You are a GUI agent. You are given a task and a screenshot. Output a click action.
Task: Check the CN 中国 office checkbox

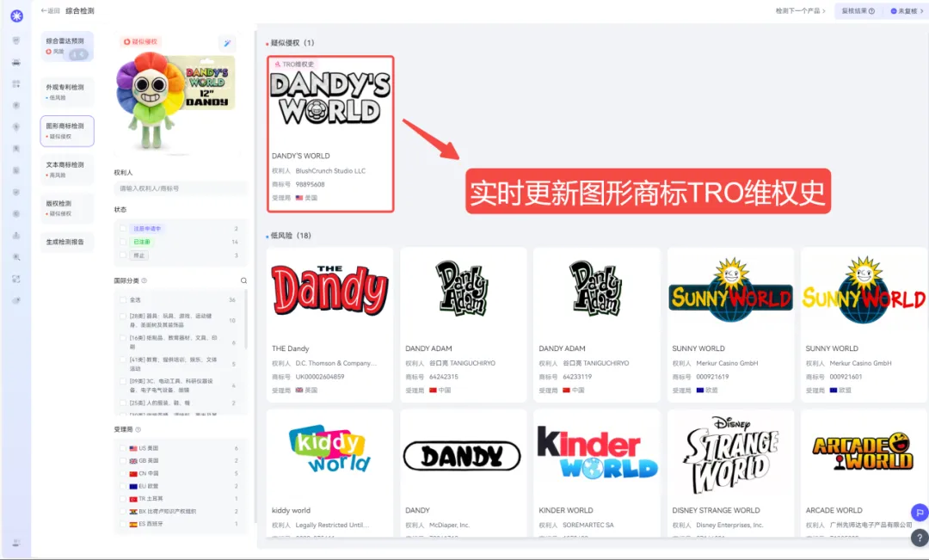[123, 474]
